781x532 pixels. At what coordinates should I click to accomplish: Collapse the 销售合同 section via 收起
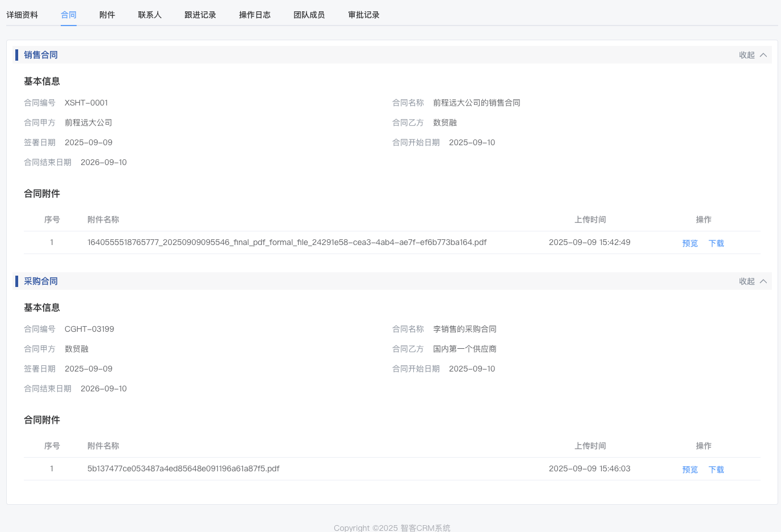click(x=747, y=55)
